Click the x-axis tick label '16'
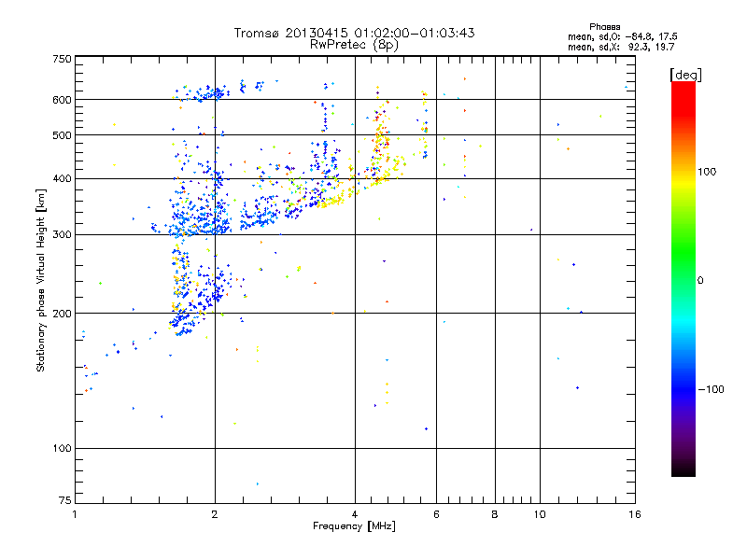The width and height of the screenshot is (747, 560). 635,514
